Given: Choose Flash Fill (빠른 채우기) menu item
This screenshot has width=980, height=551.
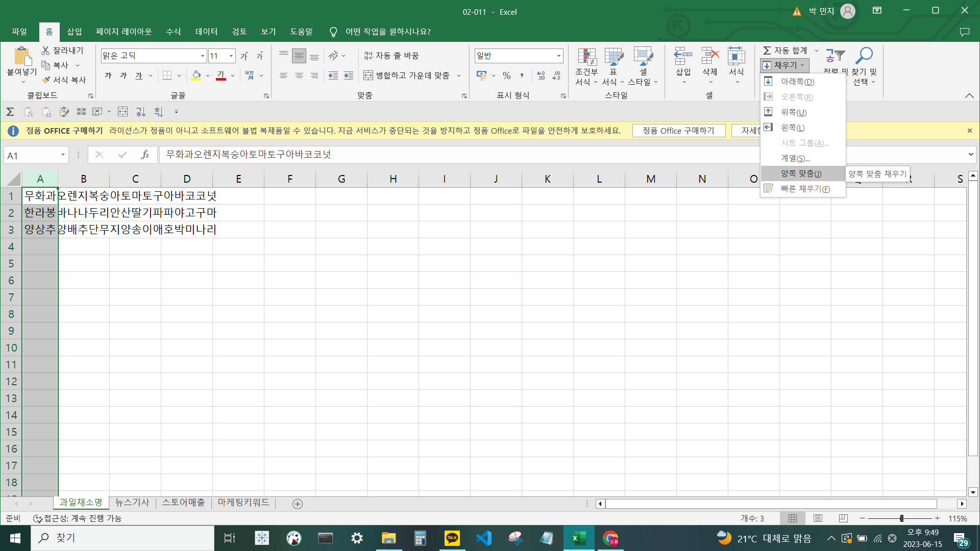Looking at the screenshot, I should [x=802, y=189].
